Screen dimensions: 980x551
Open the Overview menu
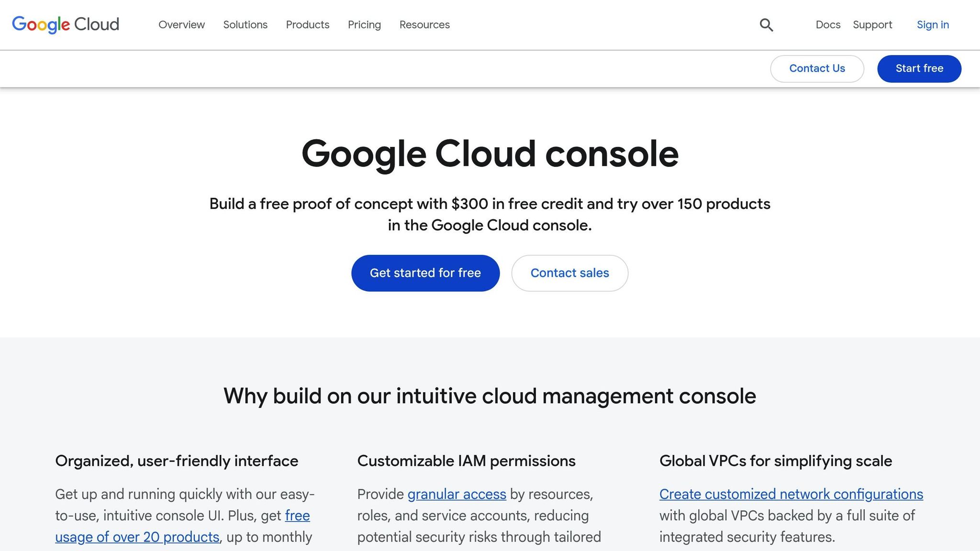[181, 25]
